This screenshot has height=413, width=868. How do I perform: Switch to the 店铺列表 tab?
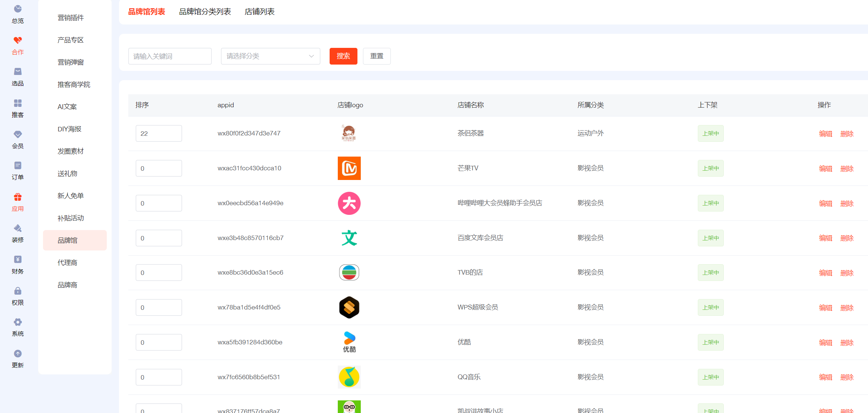point(260,12)
